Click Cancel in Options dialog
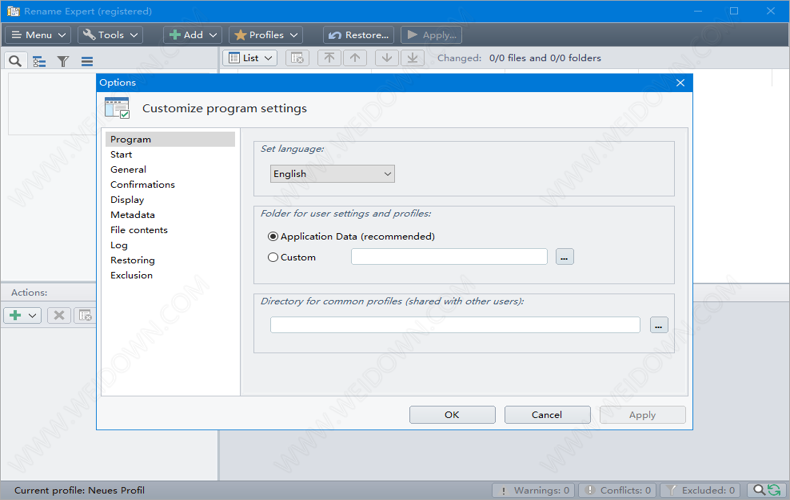This screenshot has height=500, width=790. 547,415
